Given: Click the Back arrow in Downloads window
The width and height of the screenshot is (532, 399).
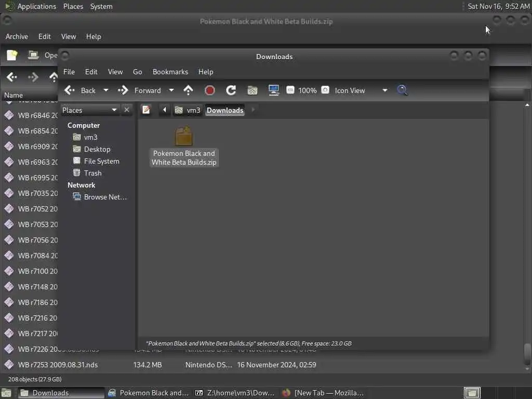Looking at the screenshot, I should pos(70,90).
